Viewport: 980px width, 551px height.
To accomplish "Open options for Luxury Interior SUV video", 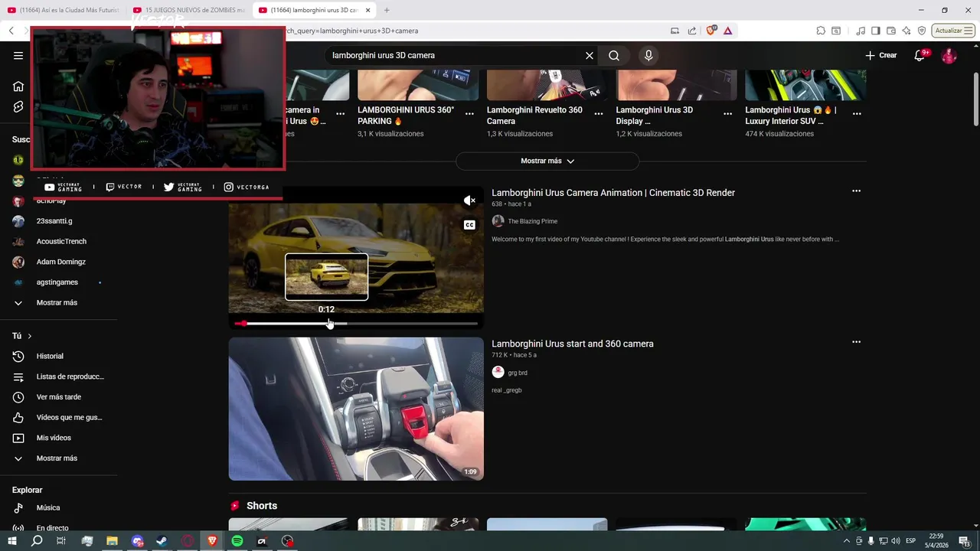I will [857, 113].
